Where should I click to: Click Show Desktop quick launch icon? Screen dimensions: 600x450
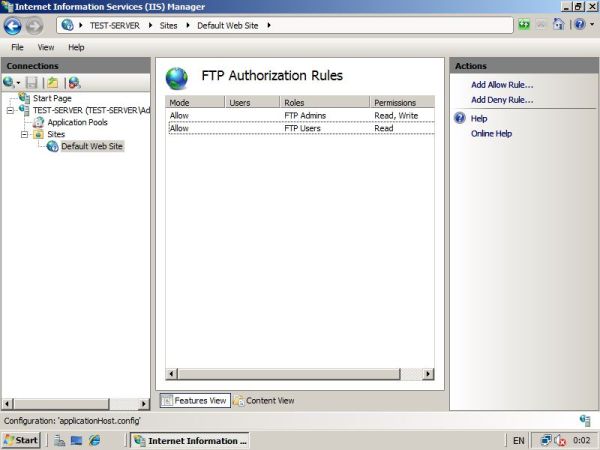point(76,441)
